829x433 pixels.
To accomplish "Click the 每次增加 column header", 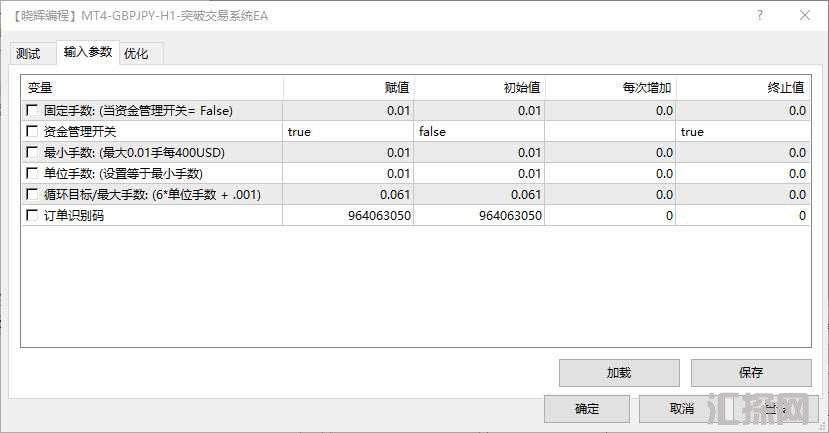I will pyautogui.click(x=610, y=88).
